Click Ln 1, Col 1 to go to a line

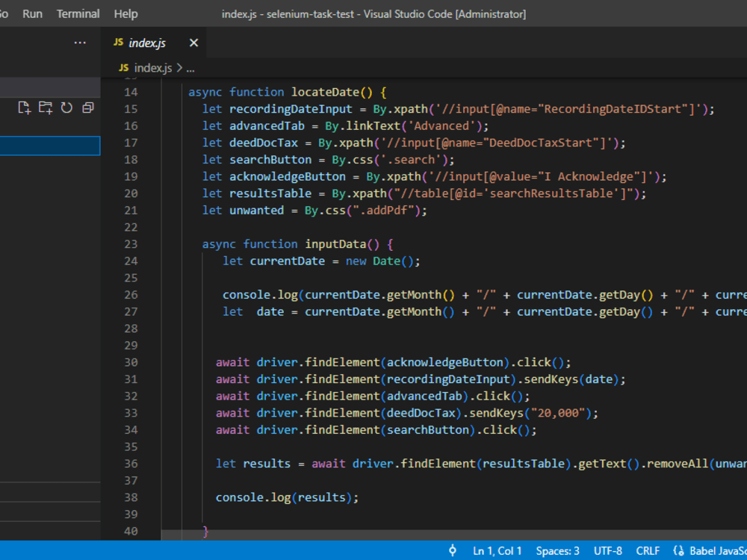click(498, 550)
